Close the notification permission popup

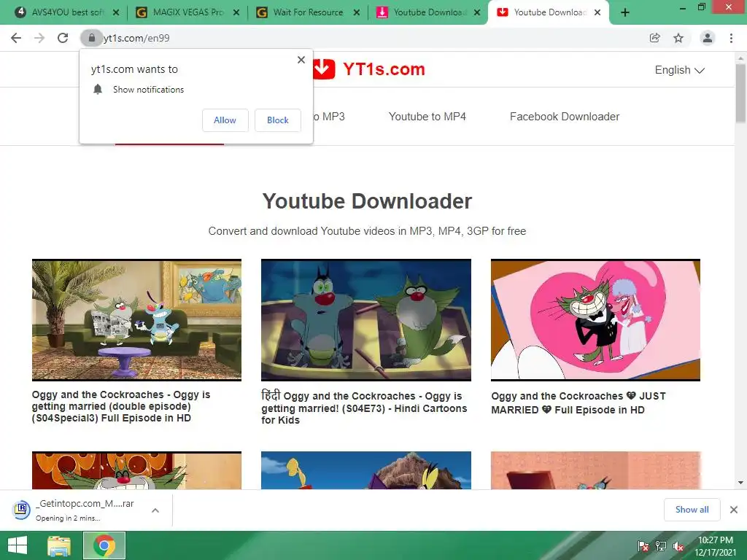[301, 60]
